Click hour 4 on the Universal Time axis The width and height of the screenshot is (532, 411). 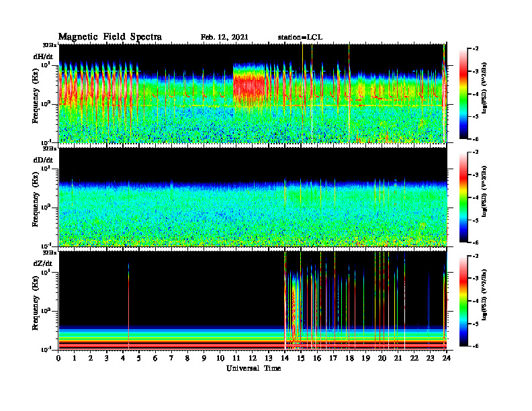[x=123, y=359]
